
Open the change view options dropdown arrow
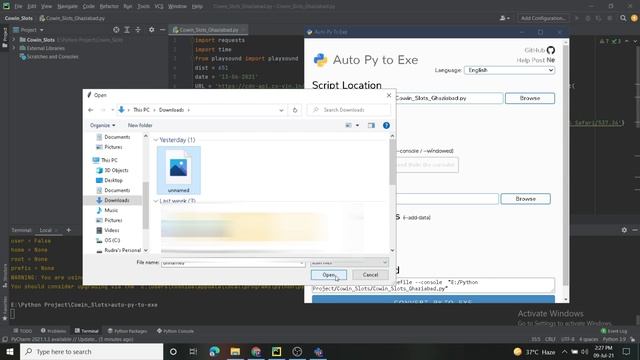pos(358,125)
